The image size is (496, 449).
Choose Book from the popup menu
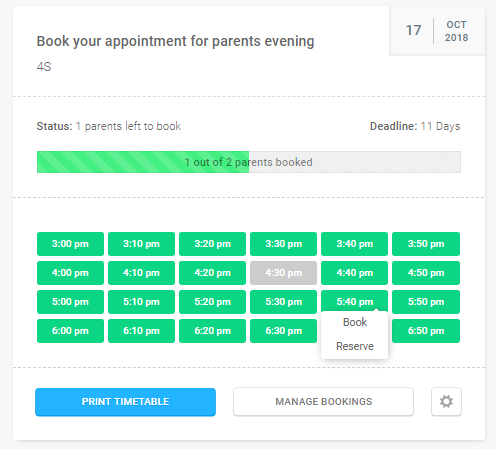coord(355,322)
